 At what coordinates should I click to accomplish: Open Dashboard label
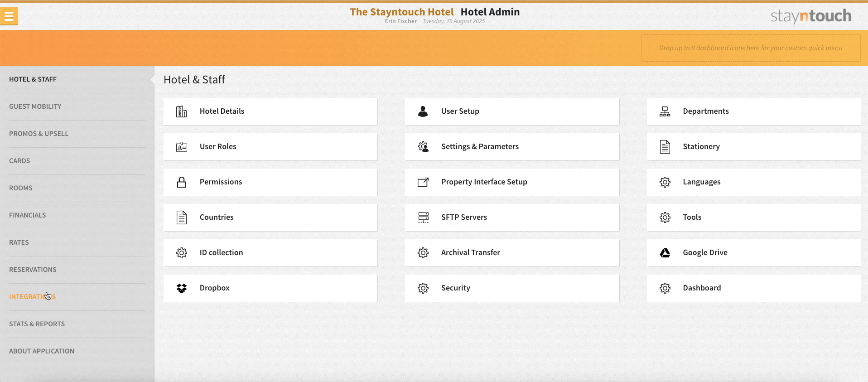click(702, 288)
